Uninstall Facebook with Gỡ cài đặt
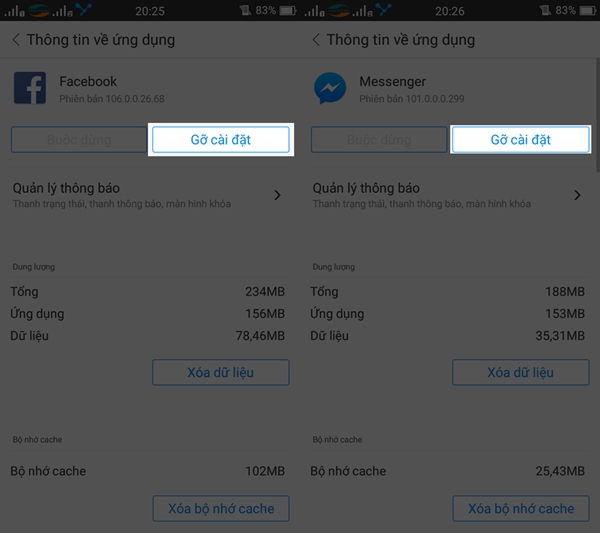The width and height of the screenshot is (600, 533). pos(221,140)
